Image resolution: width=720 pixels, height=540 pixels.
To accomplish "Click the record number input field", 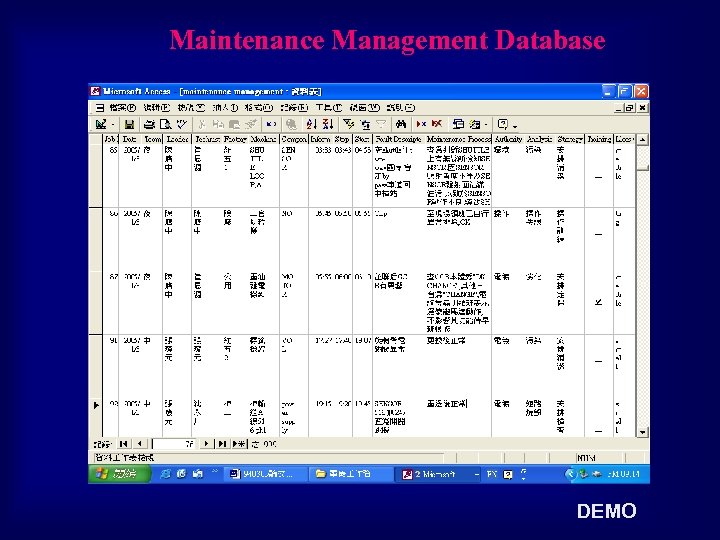I will click(x=174, y=444).
